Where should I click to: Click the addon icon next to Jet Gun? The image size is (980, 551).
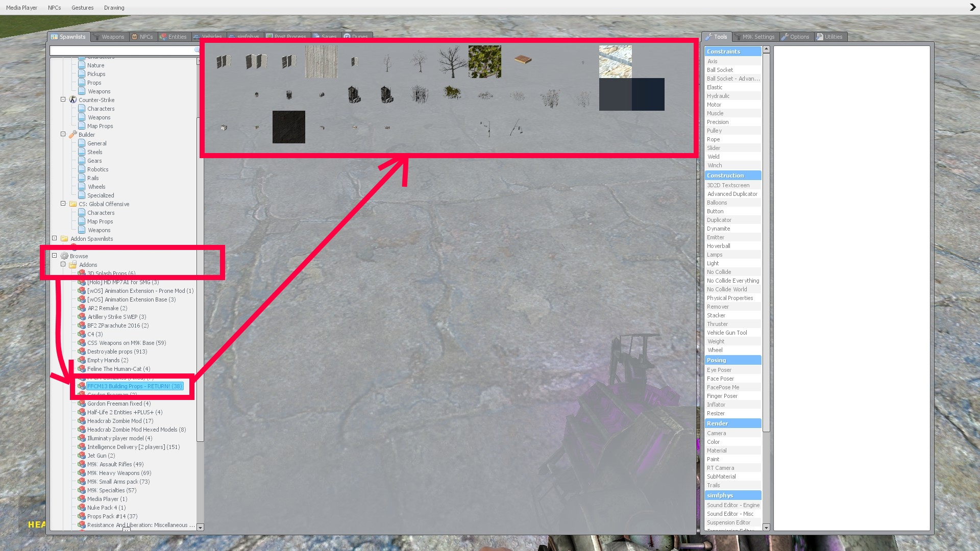pyautogui.click(x=82, y=456)
